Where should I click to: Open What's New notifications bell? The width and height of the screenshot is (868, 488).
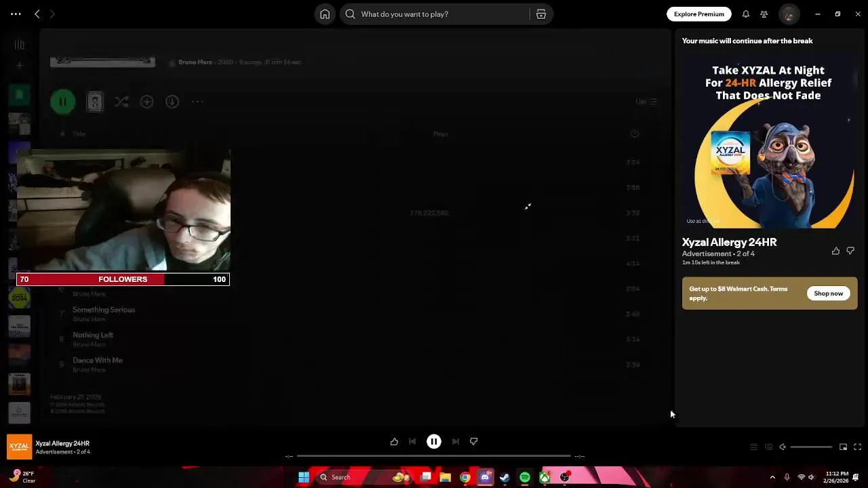tap(745, 14)
